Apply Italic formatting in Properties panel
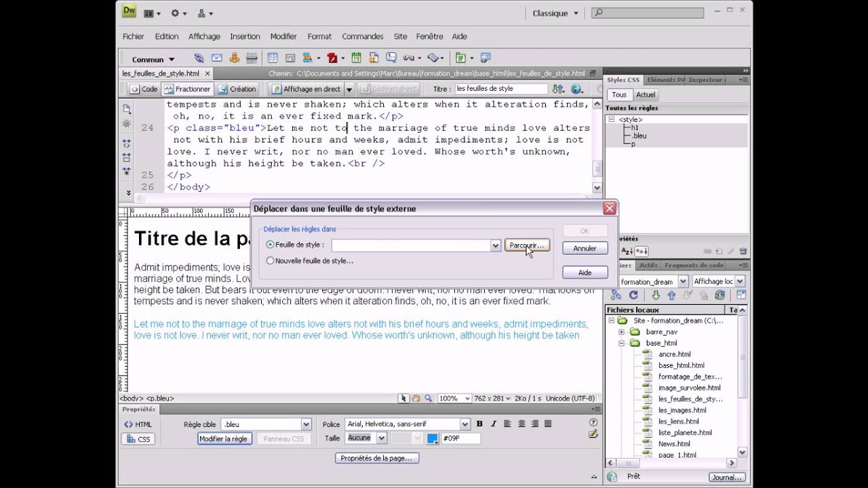868x488 pixels. pos(492,424)
